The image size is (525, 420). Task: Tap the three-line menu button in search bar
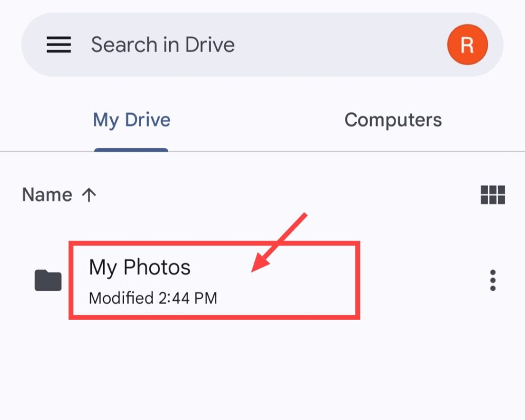click(x=58, y=45)
